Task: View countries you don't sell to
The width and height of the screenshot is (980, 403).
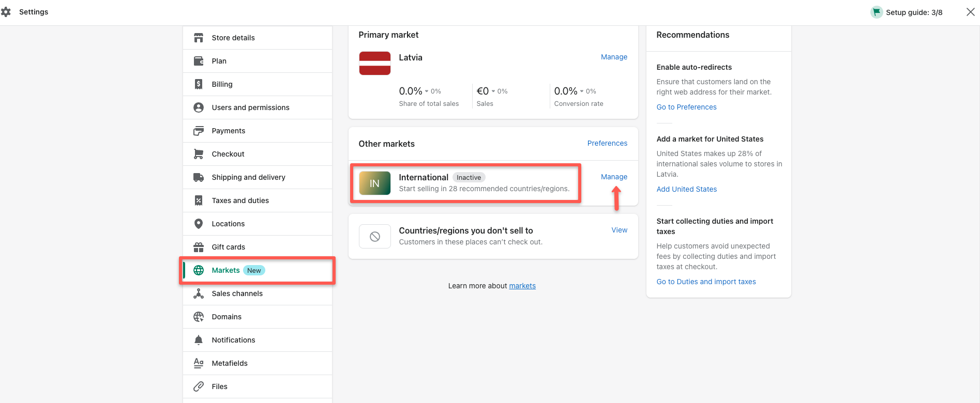Action: point(619,230)
